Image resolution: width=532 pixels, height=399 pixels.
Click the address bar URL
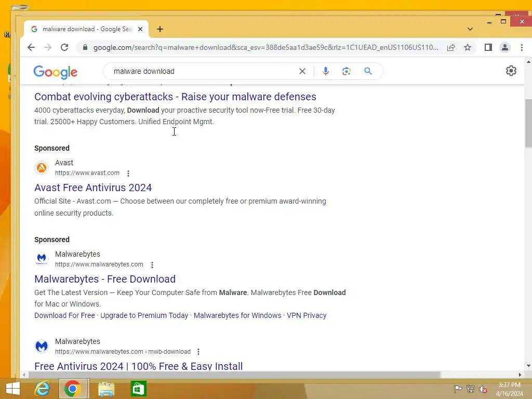265,47
